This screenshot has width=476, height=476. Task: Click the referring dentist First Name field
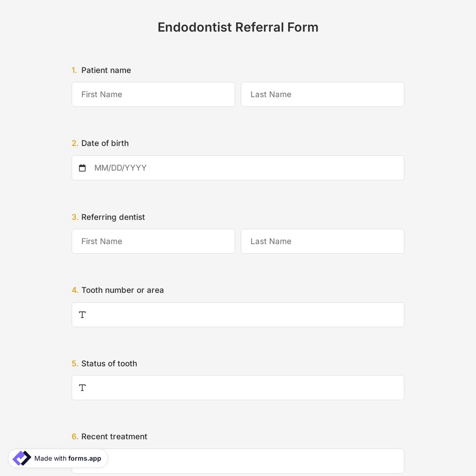[153, 241]
